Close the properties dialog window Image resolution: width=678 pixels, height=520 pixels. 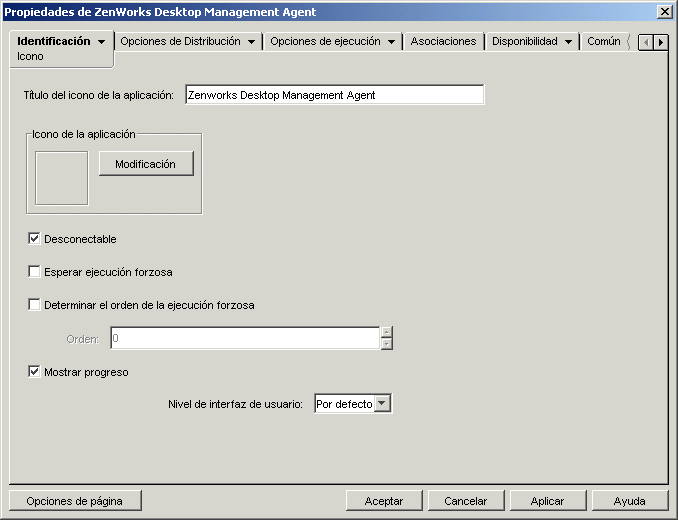coord(665,12)
